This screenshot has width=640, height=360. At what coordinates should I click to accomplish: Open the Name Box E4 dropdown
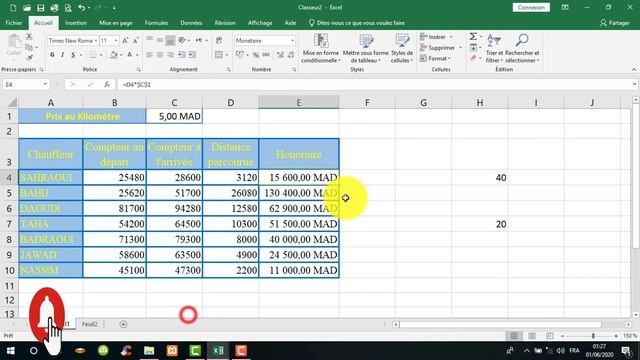coord(45,84)
